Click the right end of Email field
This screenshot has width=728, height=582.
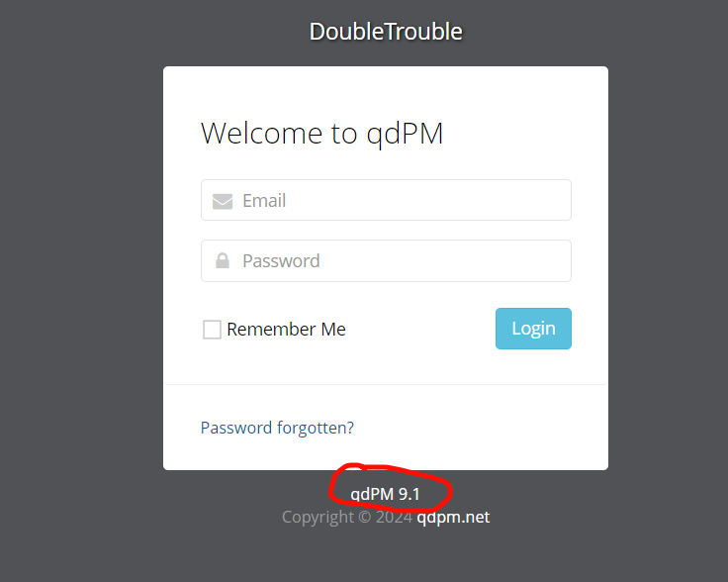tap(557, 200)
